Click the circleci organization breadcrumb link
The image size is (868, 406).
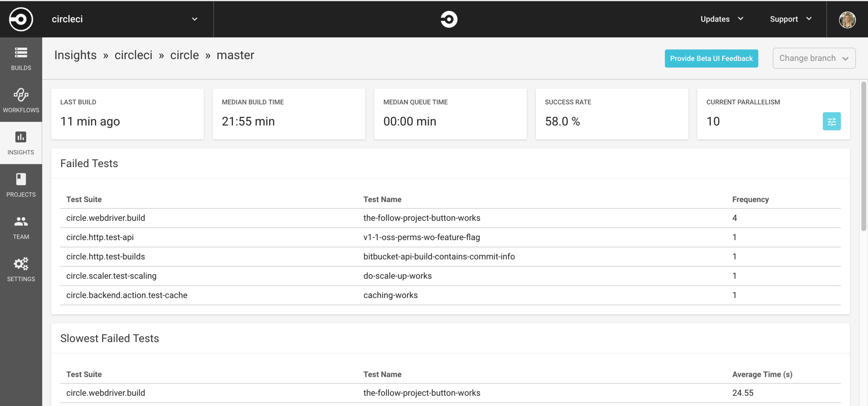tap(133, 55)
